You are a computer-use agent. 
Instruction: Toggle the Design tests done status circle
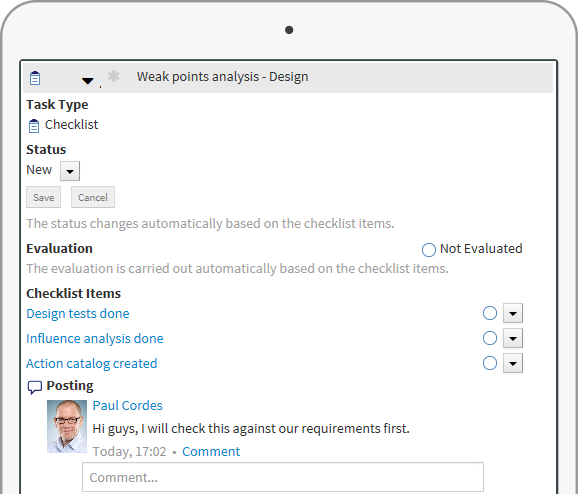click(490, 313)
